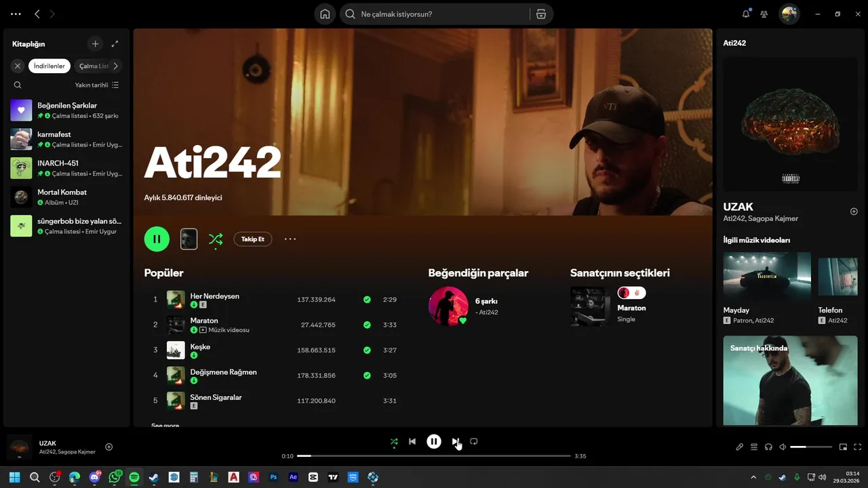This screenshot has height=488, width=868.
Task: Open the Browse icon inside the search bar
Action: click(540, 14)
